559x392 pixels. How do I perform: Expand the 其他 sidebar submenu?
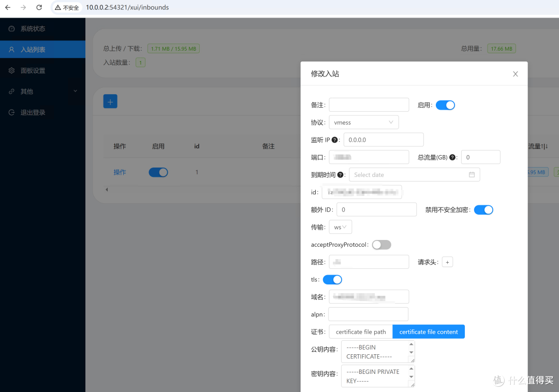coord(43,92)
